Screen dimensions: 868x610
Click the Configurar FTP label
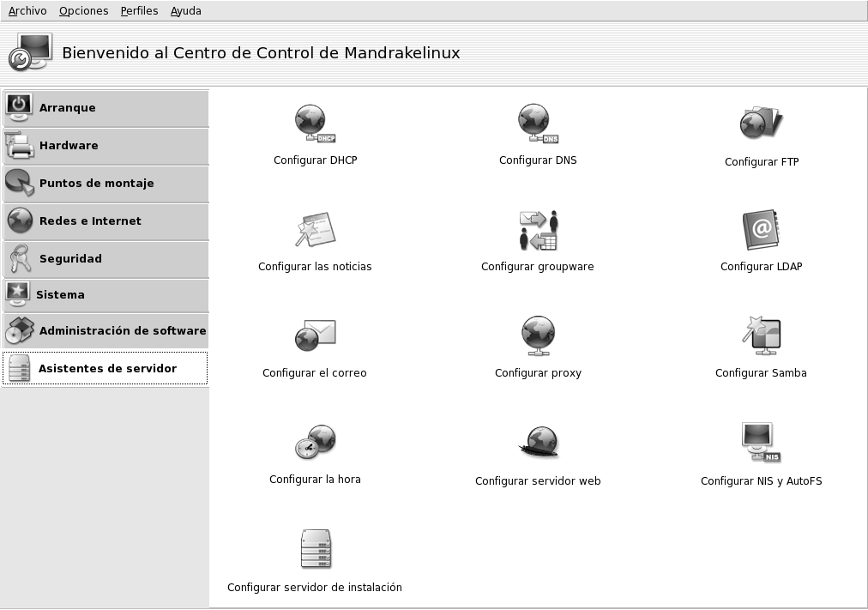pos(762,161)
